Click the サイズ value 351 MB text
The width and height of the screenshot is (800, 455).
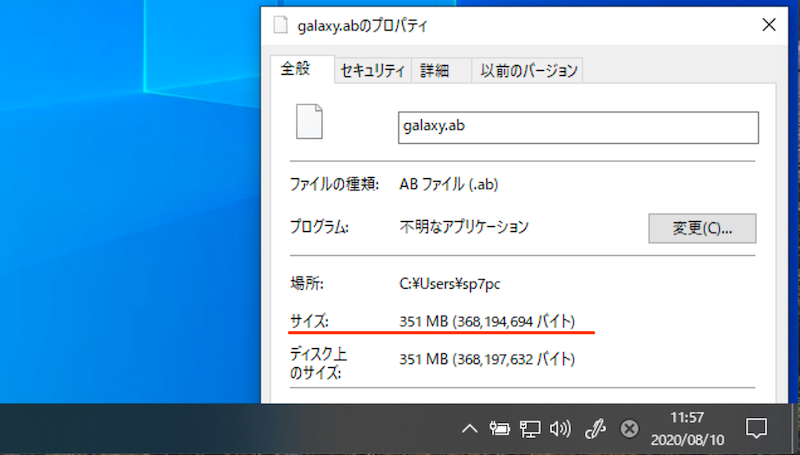point(486,321)
